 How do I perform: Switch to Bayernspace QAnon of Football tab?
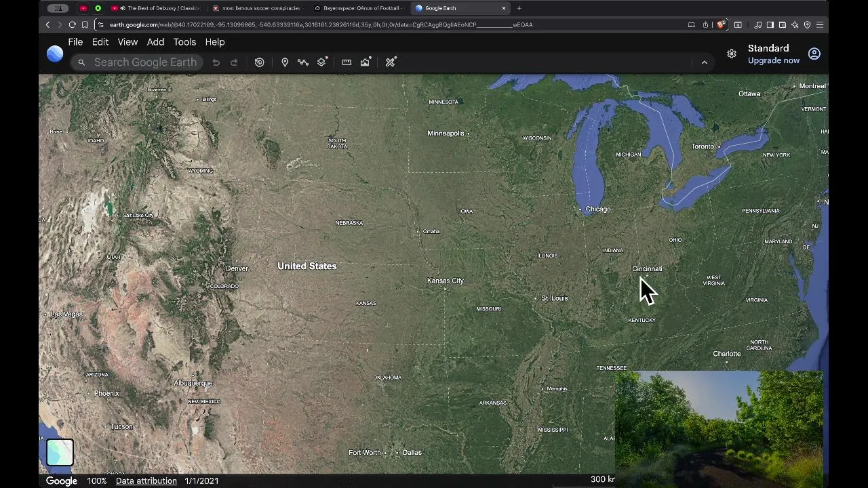359,8
